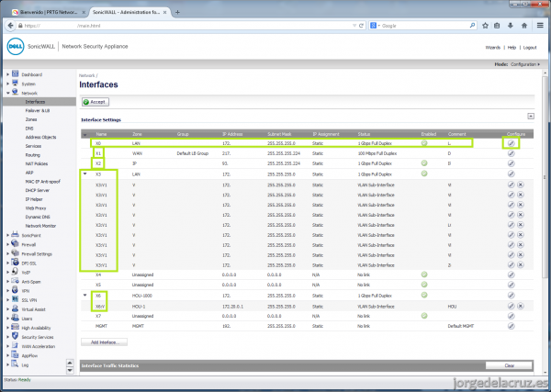Open configure pencil for interface X0
Screen dimensions: 551x392
pos(511,143)
